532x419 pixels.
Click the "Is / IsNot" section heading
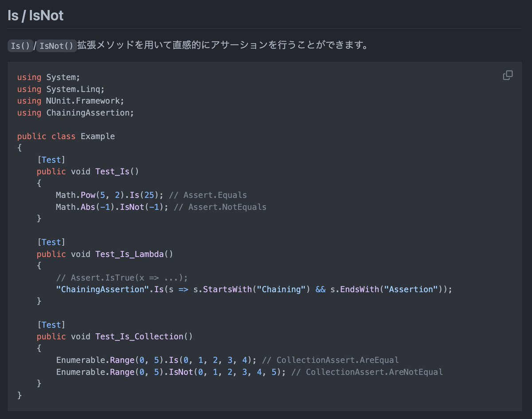pos(35,16)
